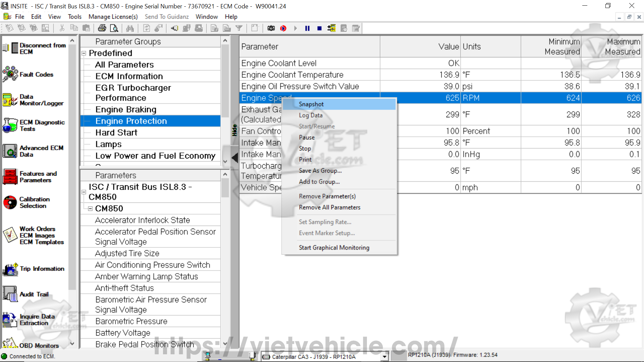Image resolution: width=644 pixels, height=362 pixels.
Task: Click Disconnect from ECM icon
Action: click(x=10, y=48)
